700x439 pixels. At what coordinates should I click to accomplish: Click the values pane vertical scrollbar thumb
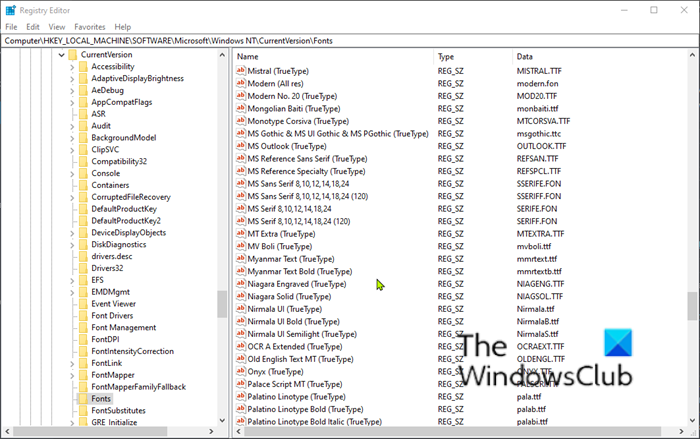(692, 306)
